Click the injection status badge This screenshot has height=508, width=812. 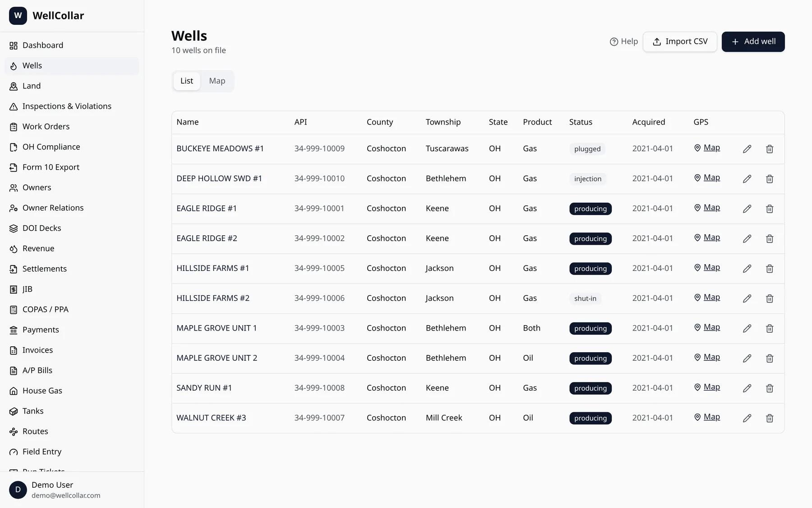(x=588, y=179)
